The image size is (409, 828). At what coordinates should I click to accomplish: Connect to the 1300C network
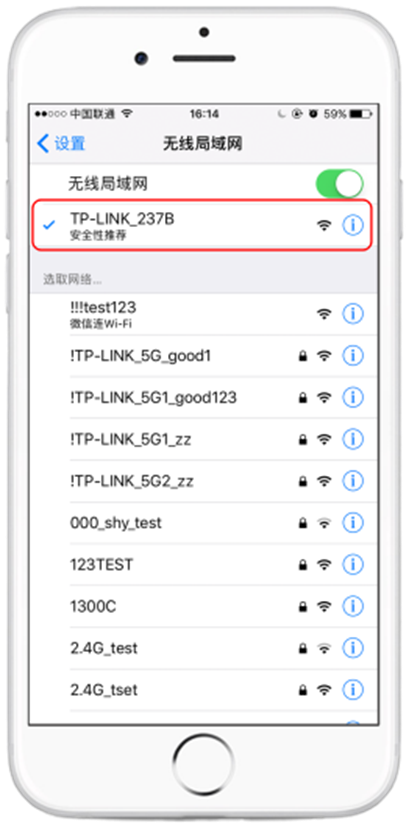point(203,606)
